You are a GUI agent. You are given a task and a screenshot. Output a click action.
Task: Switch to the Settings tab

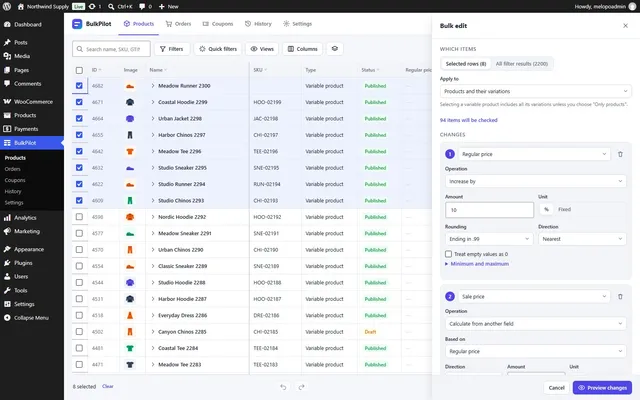coord(298,24)
